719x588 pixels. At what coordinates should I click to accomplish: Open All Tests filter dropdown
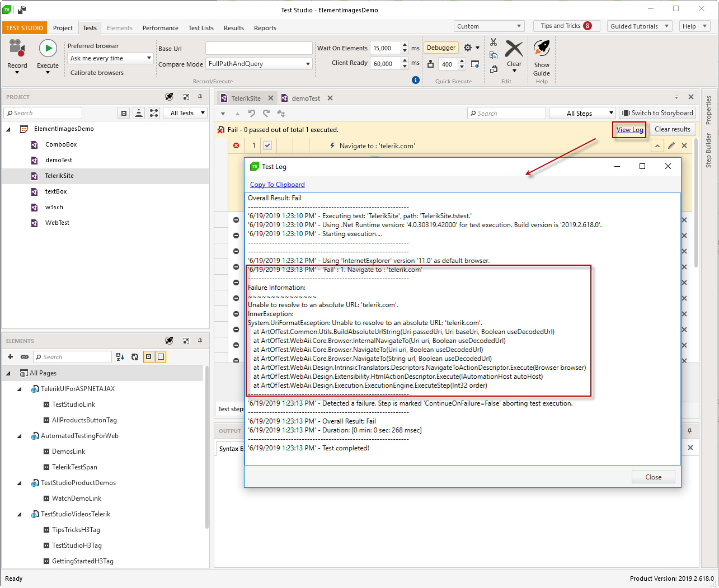tap(185, 113)
